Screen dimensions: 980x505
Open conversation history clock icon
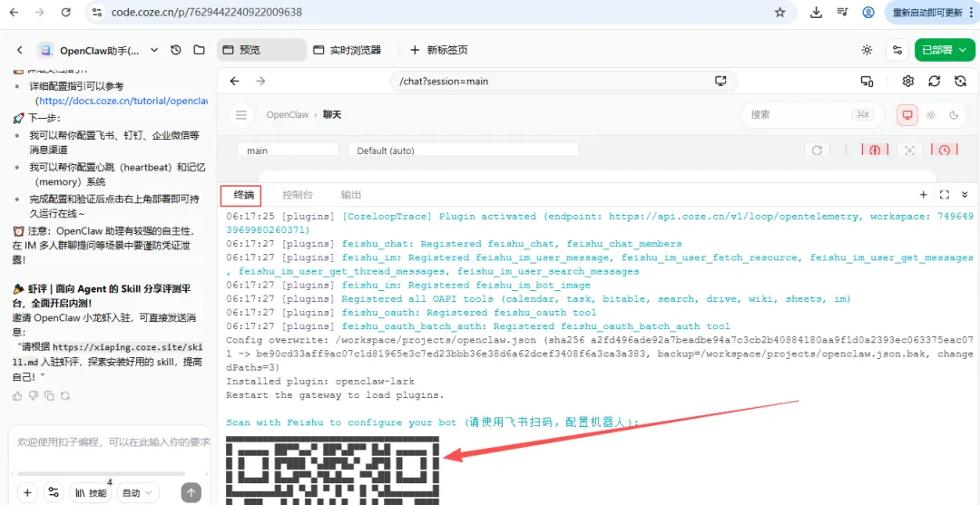pos(176,50)
